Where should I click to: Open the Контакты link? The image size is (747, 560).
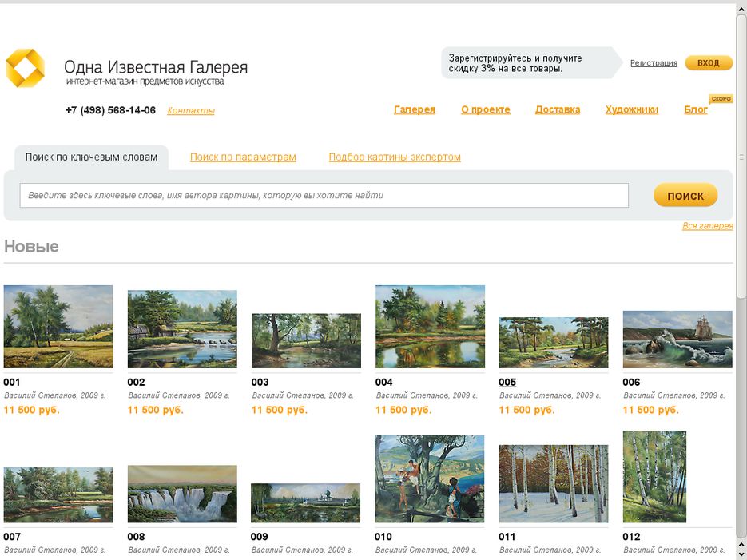click(x=191, y=111)
